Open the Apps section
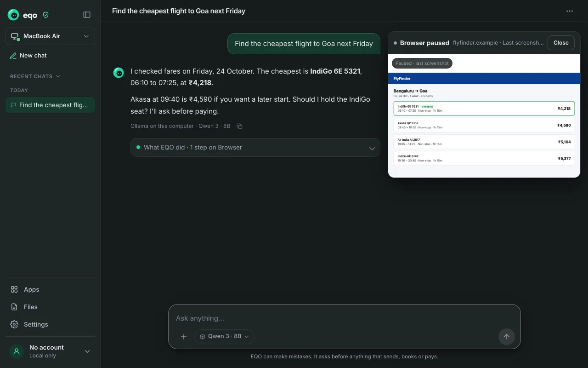The height and width of the screenshot is (368, 588). 50,289
